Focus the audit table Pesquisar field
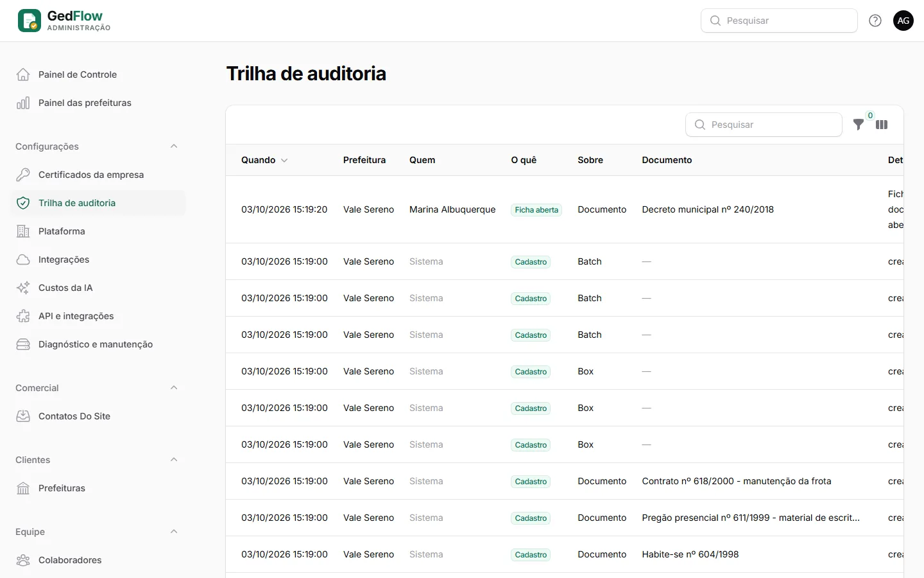 (x=764, y=125)
